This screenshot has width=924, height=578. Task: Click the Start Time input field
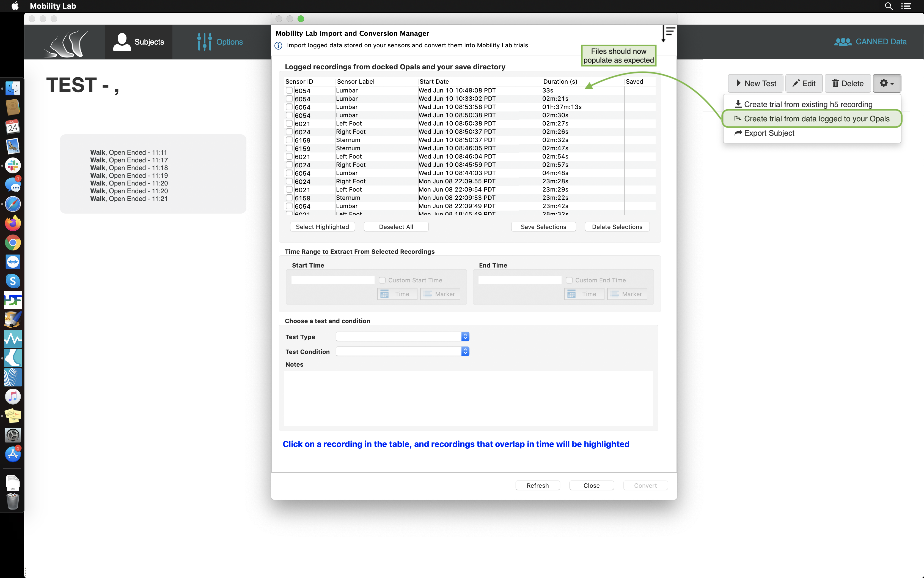click(332, 280)
